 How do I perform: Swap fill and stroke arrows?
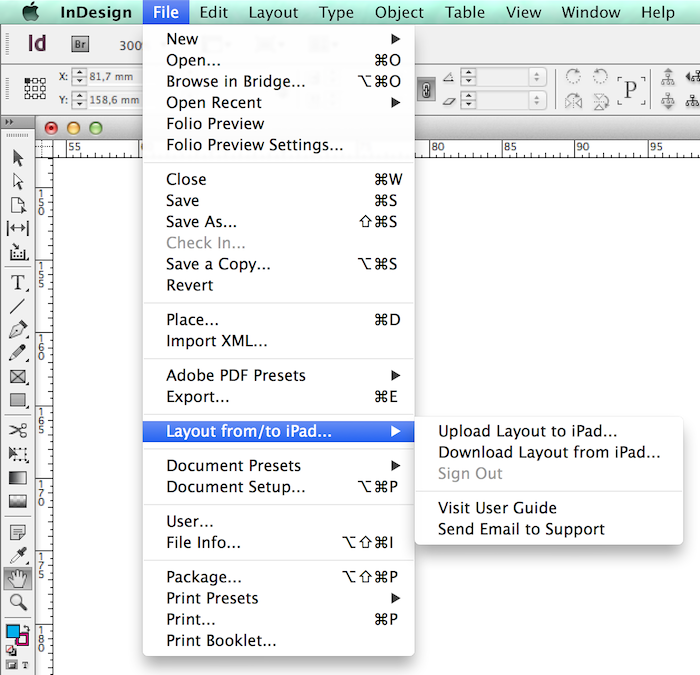coord(26,629)
